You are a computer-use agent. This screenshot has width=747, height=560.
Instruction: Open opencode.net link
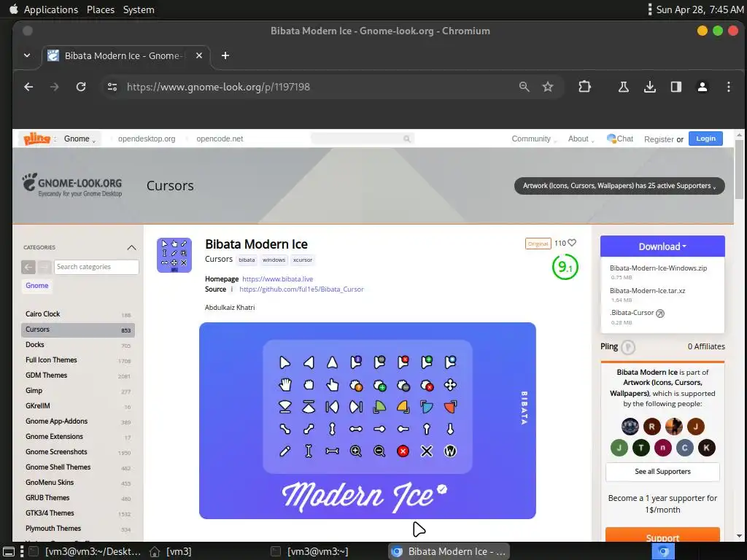pos(220,139)
